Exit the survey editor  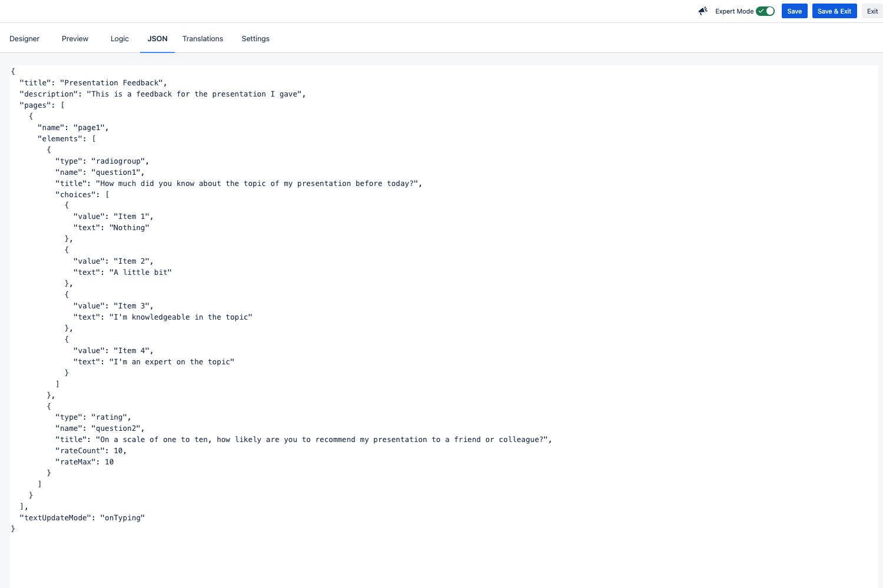click(872, 11)
